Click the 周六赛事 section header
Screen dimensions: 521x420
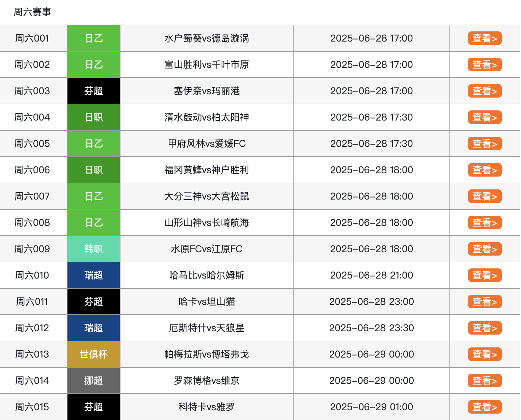coord(32,12)
